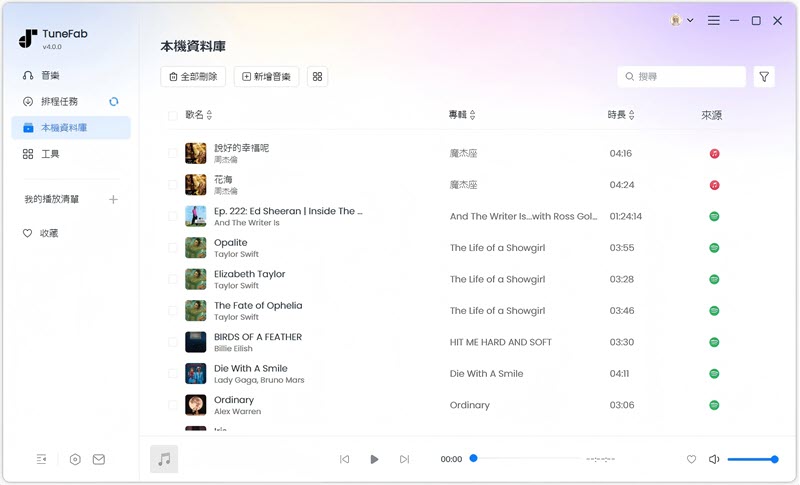Click album art of BIRDS OF A FEATHER

[x=195, y=342]
